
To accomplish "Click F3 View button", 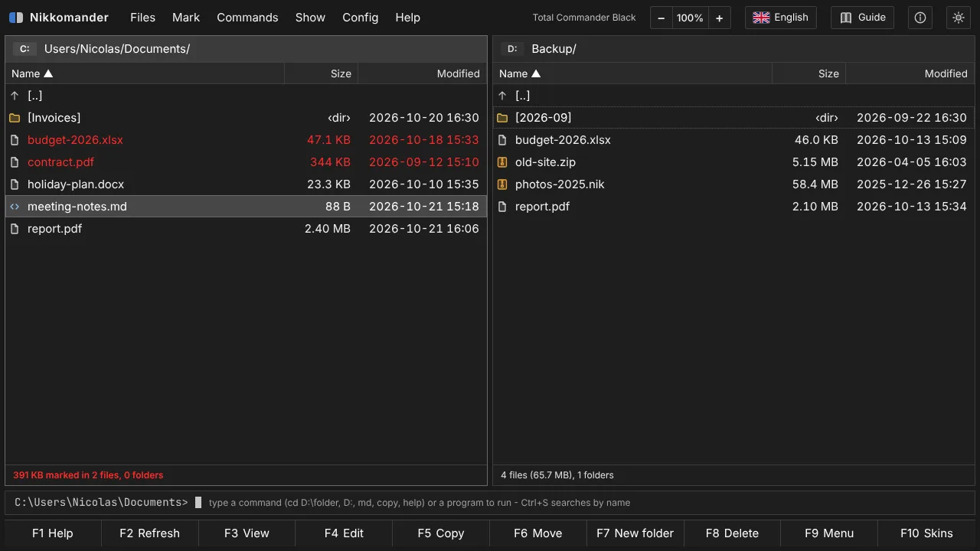I will click(247, 533).
